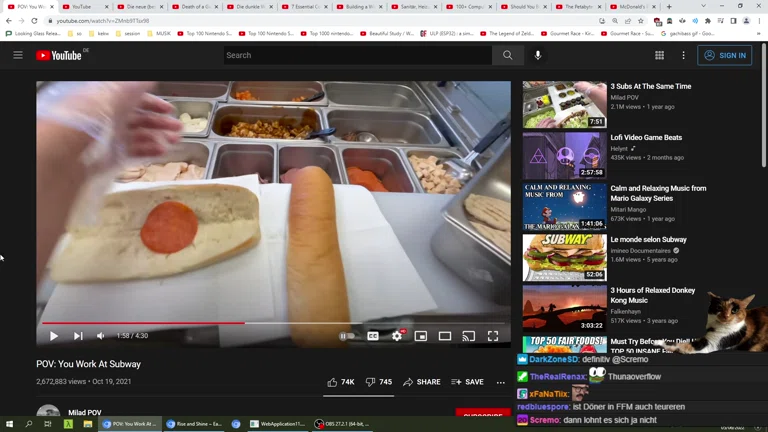768x432 pixels.
Task: Focus the YouTube search field
Action: click(358, 55)
